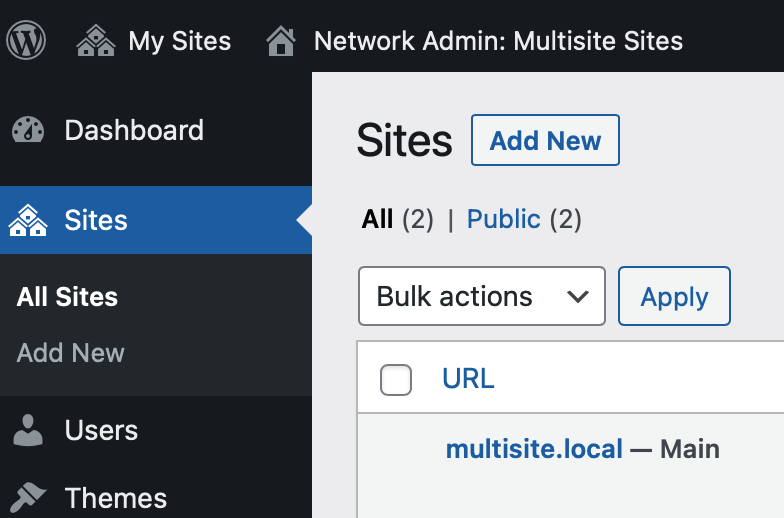Click the WordPress logo icon
This screenshot has height=518, width=784.
(27, 41)
